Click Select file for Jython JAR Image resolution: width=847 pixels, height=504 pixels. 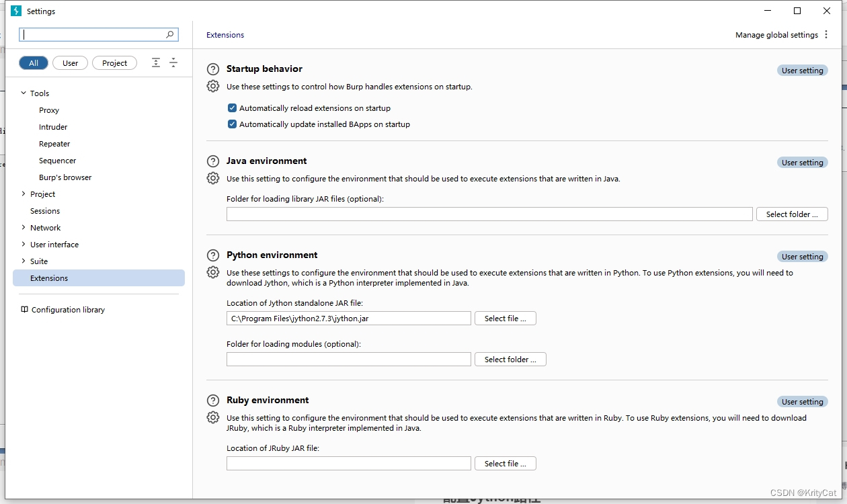click(x=506, y=319)
